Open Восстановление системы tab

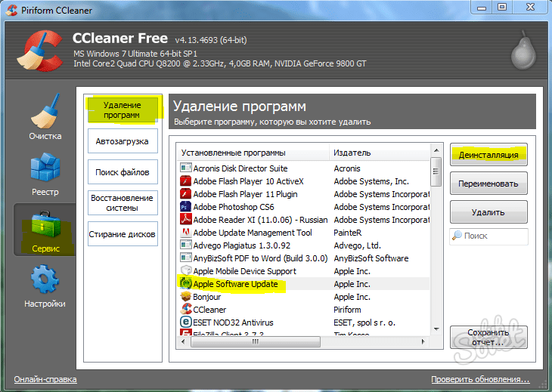coord(122,203)
